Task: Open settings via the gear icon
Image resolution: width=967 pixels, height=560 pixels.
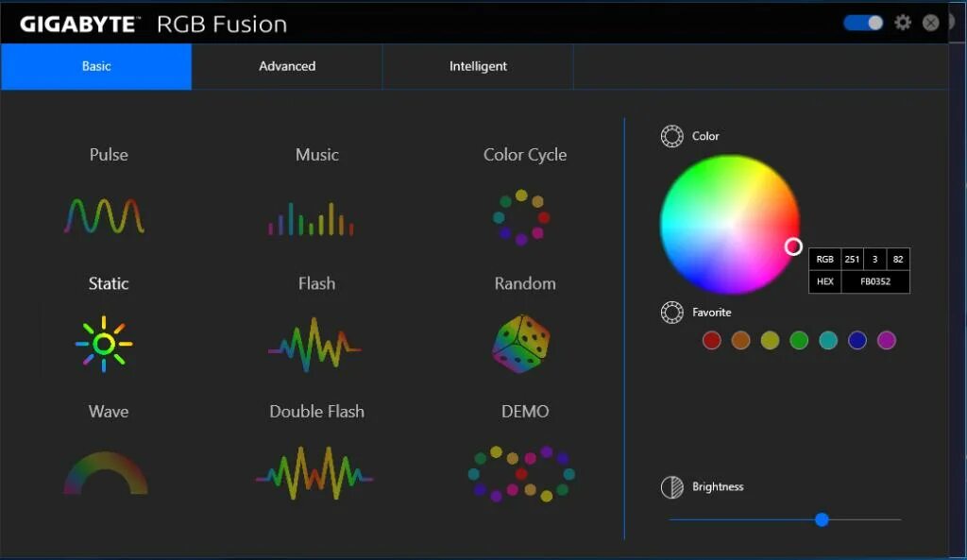Action: [x=903, y=23]
